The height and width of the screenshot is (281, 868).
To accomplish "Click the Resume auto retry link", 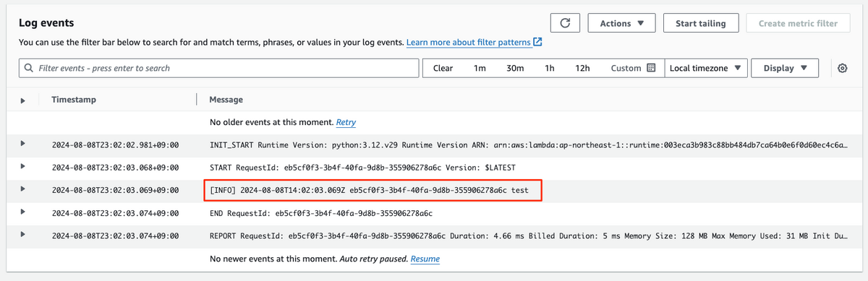I will click(x=425, y=258).
